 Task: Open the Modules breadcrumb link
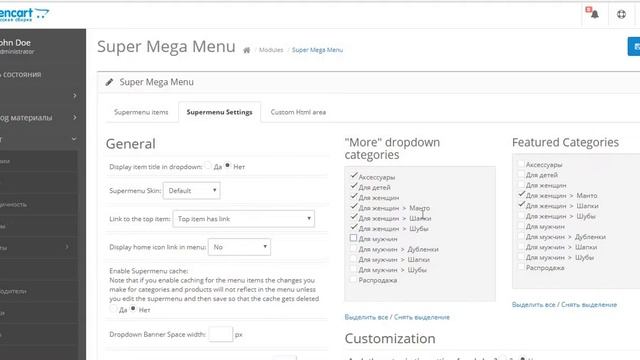click(271, 50)
